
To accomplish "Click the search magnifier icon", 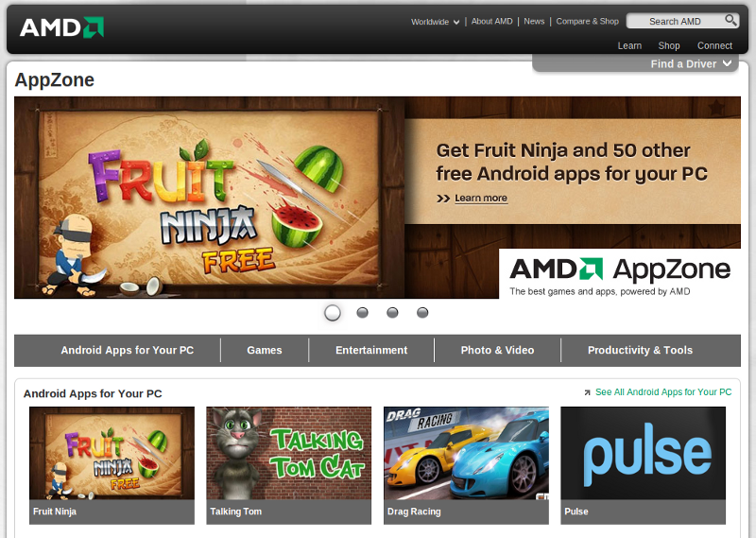I will tap(730, 20).
